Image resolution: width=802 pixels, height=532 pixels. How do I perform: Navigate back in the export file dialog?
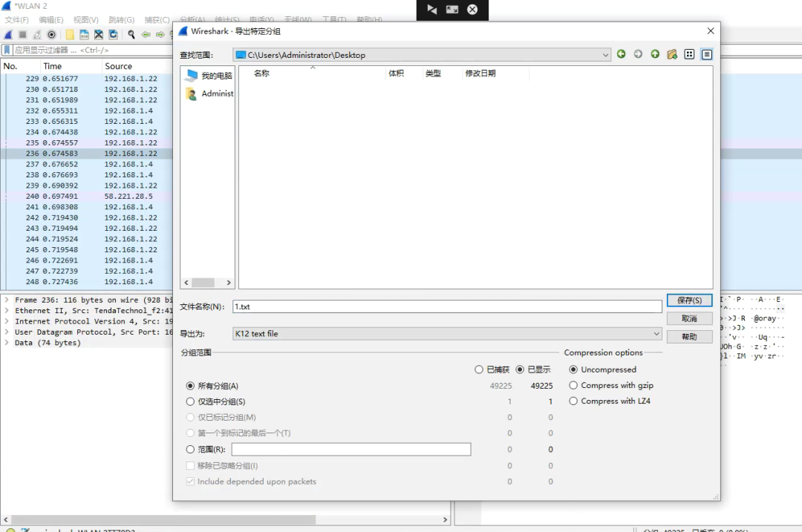(621, 54)
